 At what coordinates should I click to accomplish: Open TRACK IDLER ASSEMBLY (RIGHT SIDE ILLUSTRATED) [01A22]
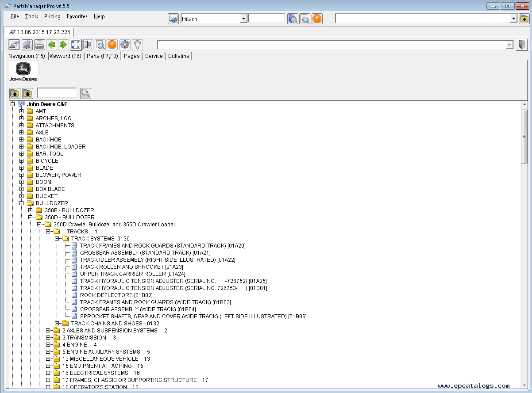click(x=158, y=260)
